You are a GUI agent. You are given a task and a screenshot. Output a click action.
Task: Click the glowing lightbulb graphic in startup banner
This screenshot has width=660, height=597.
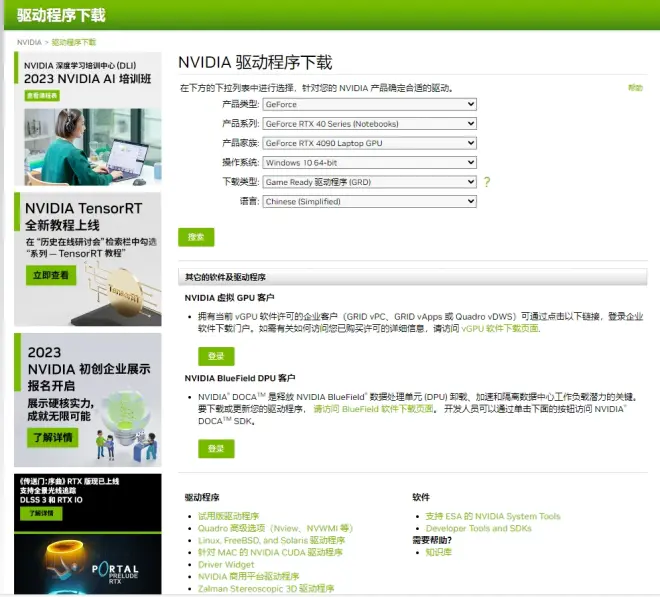127,415
